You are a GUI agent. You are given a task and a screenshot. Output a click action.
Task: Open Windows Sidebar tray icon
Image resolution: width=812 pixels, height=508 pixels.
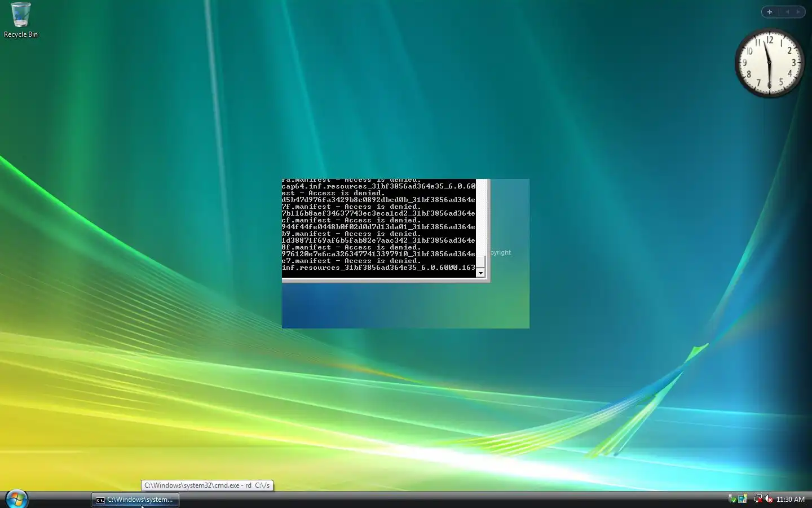coord(743,499)
